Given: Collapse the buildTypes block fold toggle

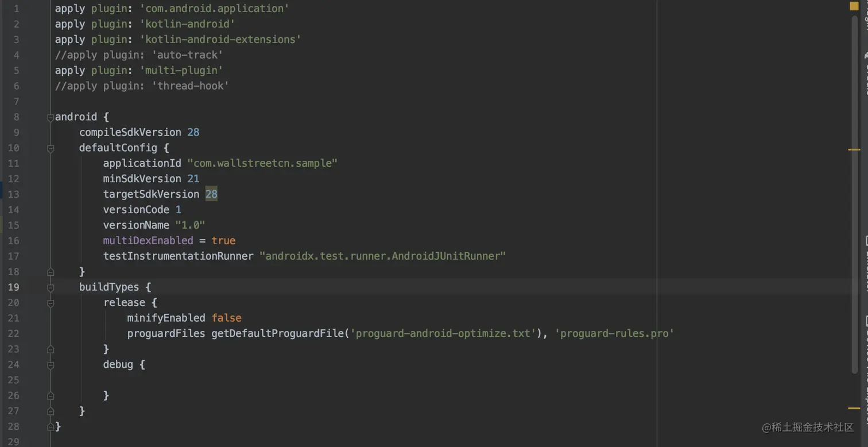Looking at the screenshot, I should [51, 287].
